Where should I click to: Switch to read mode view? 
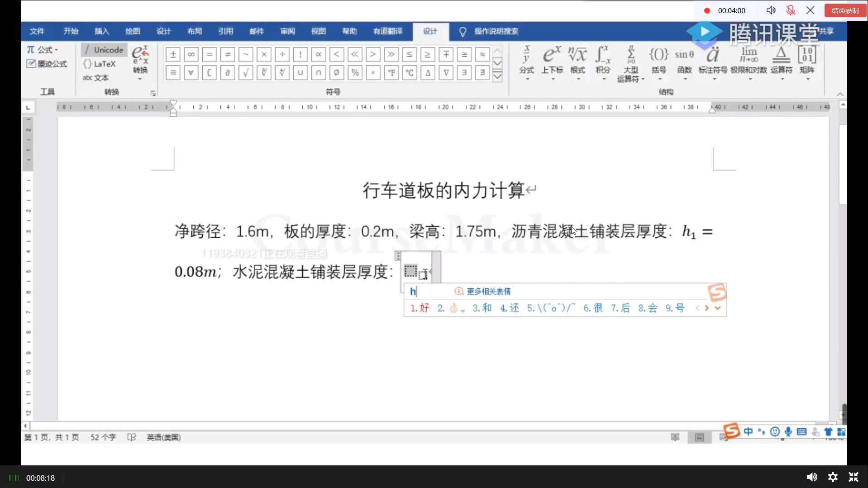tap(675, 437)
